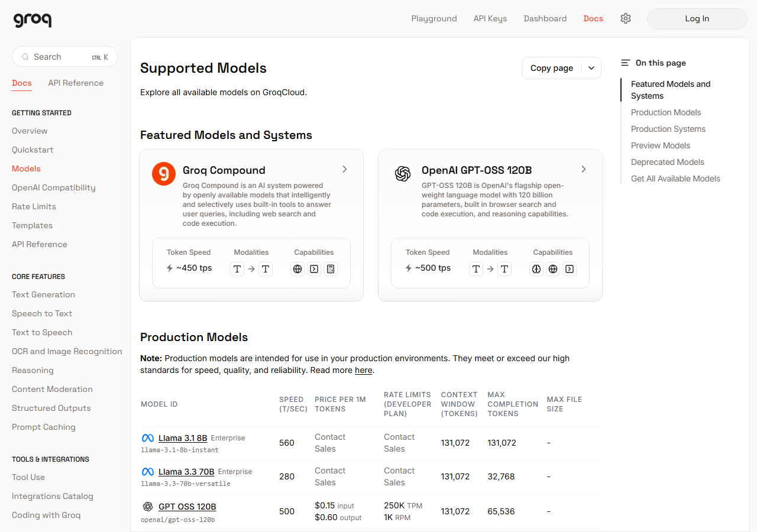Image resolution: width=757 pixels, height=532 pixels.
Task: Click text input modality icon in Groq Compound
Action: coord(237,269)
